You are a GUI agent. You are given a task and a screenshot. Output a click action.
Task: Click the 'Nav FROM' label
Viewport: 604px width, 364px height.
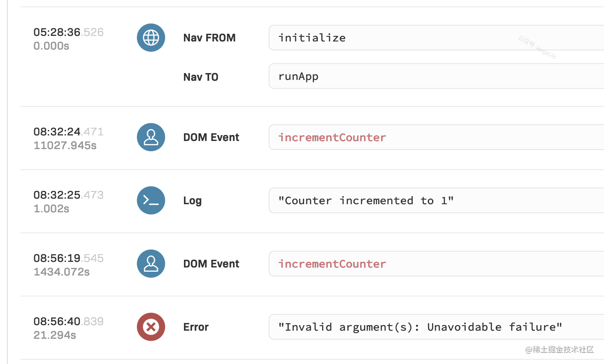click(x=209, y=38)
